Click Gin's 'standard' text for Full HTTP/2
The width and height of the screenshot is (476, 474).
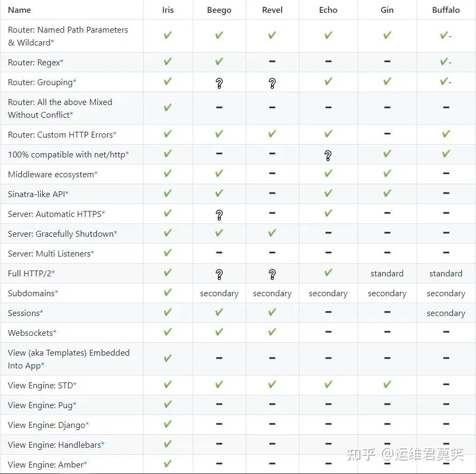[387, 274]
